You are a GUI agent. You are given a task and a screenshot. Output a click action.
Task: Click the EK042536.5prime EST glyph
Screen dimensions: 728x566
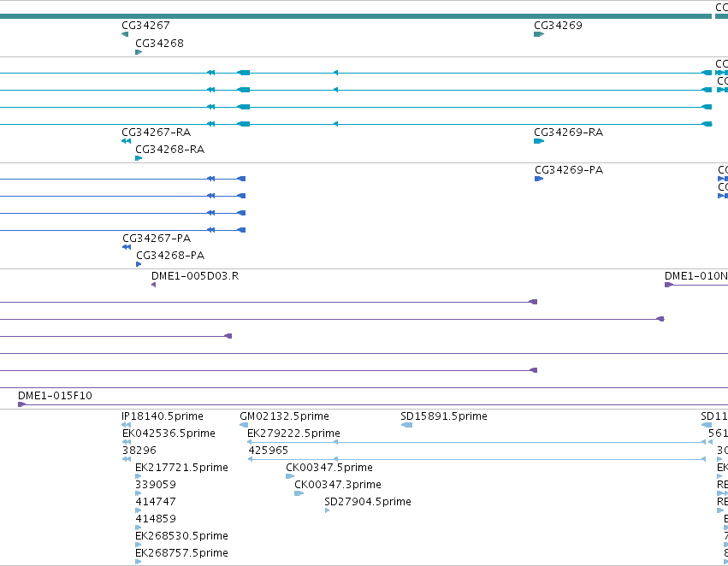(127, 442)
